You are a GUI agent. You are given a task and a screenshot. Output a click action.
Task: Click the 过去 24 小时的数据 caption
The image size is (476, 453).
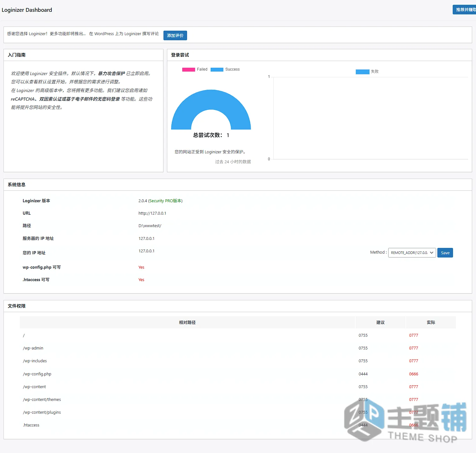(x=233, y=162)
